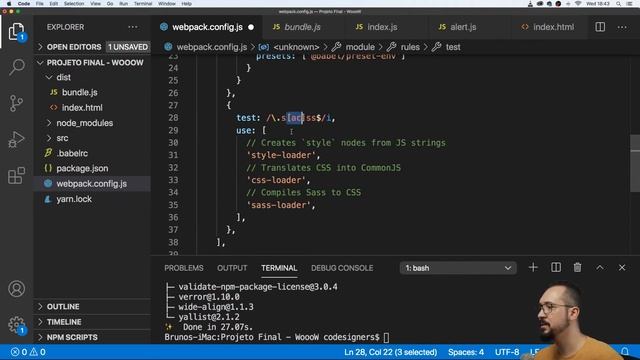640x360 pixels.
Task: Click the notifications bell in status bar
Action: pyautogui.click(x=625, y=351)
